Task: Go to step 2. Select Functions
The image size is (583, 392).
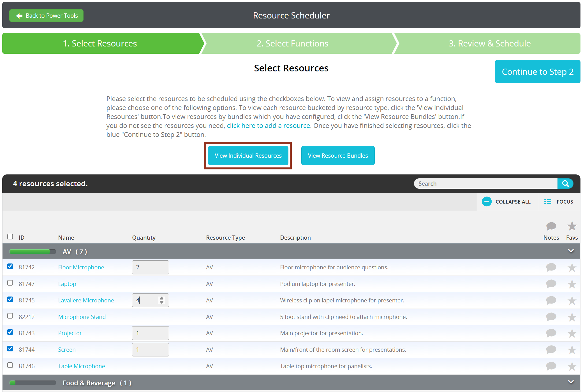Action: 292,43
